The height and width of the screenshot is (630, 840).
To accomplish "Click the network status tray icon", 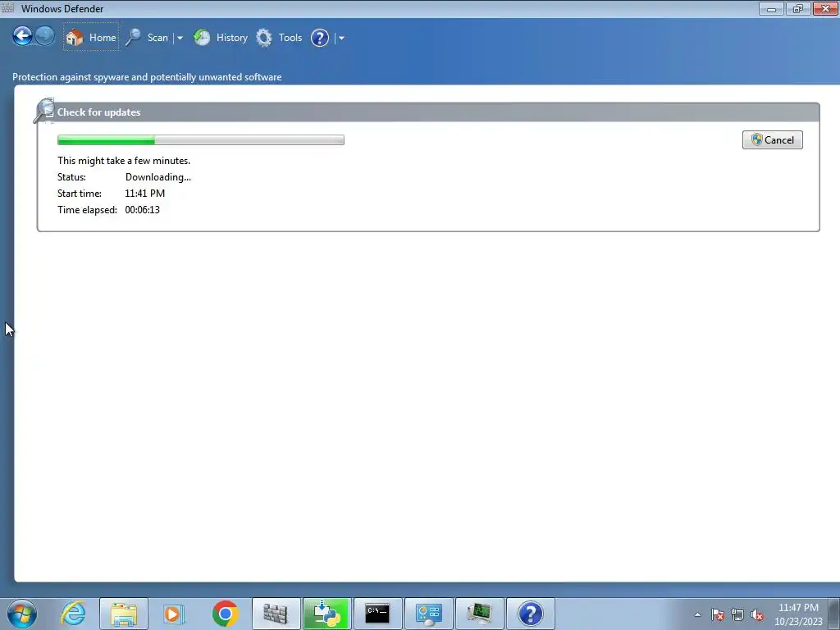I will click(x=737, y=614).
